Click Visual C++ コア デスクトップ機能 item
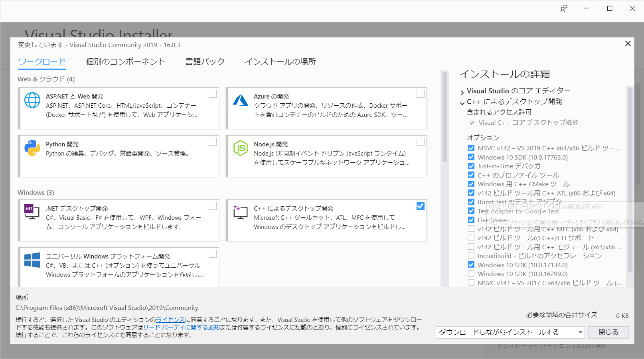The image size is (644, 359). [x=528, y=123]
